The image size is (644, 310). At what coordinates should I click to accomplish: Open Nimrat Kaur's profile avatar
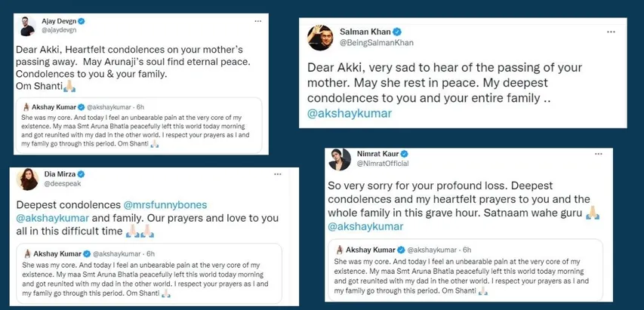pos(340,159)
